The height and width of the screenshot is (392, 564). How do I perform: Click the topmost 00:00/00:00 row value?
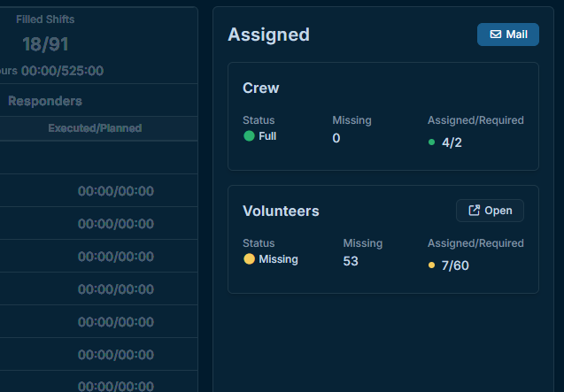pyautogui.click(x=115, y=190)
